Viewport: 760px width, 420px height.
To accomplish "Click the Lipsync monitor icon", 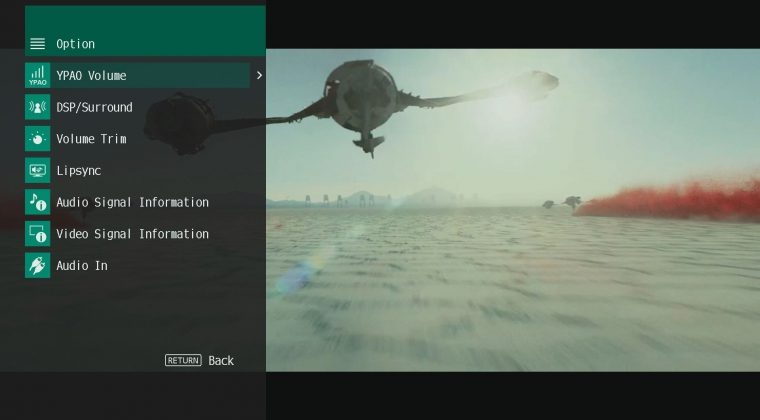I will 37,171.
